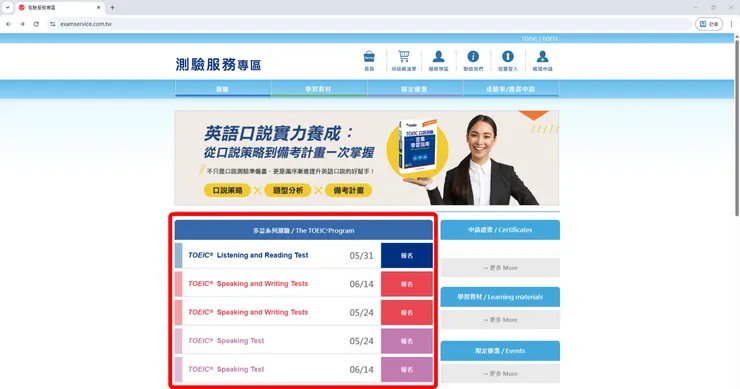The width and height of the screenshot is (740, 389).
Task: Click More under Learning materials
Action: click(x=500, y=320)
